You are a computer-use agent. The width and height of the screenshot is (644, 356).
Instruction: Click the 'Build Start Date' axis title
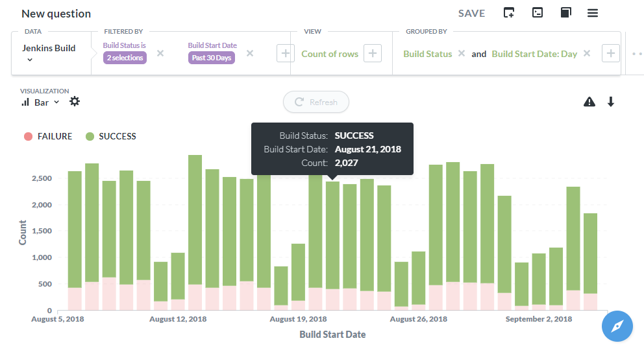tap(332, 335)
